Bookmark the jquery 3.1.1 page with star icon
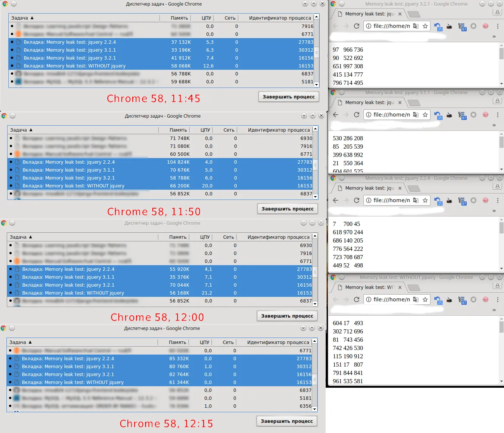 tap(425, 115)
